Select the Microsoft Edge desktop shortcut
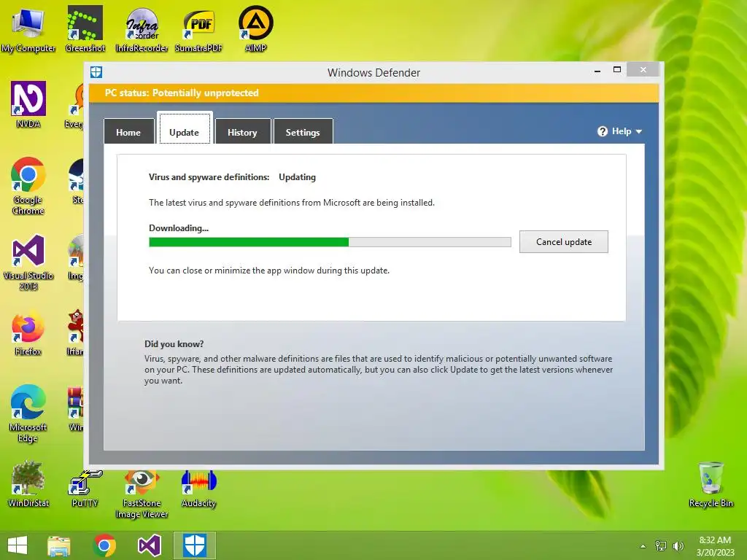The height and width of the screenshot is (560, 747). pos(28,413)
